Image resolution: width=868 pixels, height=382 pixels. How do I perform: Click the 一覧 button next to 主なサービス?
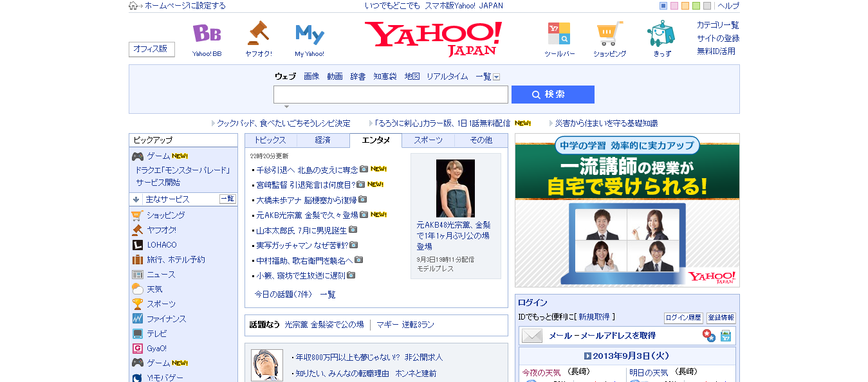tap(228, 199)
